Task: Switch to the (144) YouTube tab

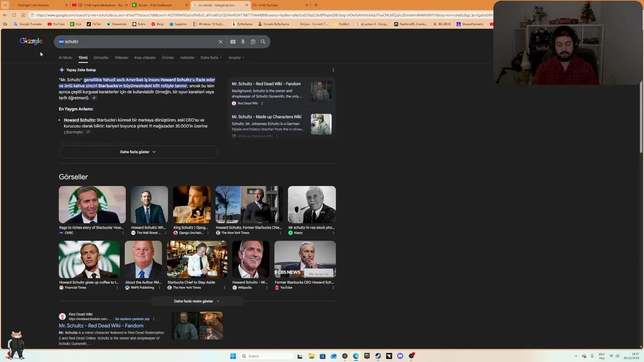Action: click(x=281, y=5)
